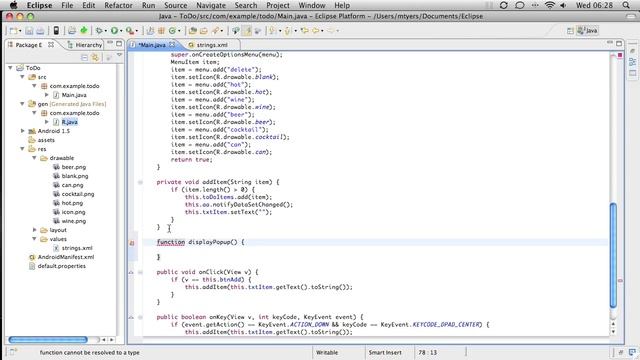640x360 pixels.
Task: Close the Main.java editor tab
Action: [x=172, y=44]
